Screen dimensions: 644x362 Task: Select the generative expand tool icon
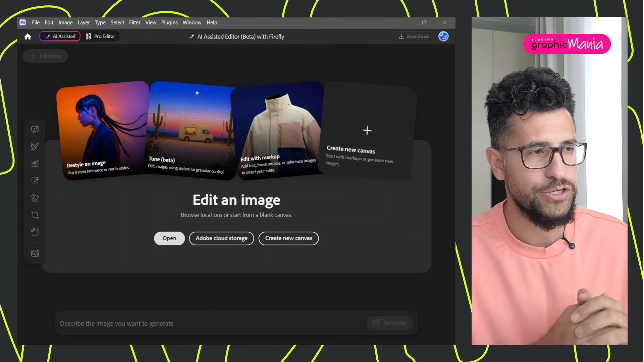tap(35, 232)
